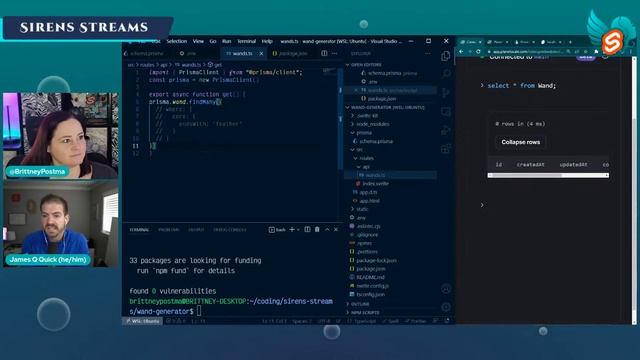Screen dimensions: 640x360
Task: Open editor More Actions ellipsis
Action: (x=335, y=53)
